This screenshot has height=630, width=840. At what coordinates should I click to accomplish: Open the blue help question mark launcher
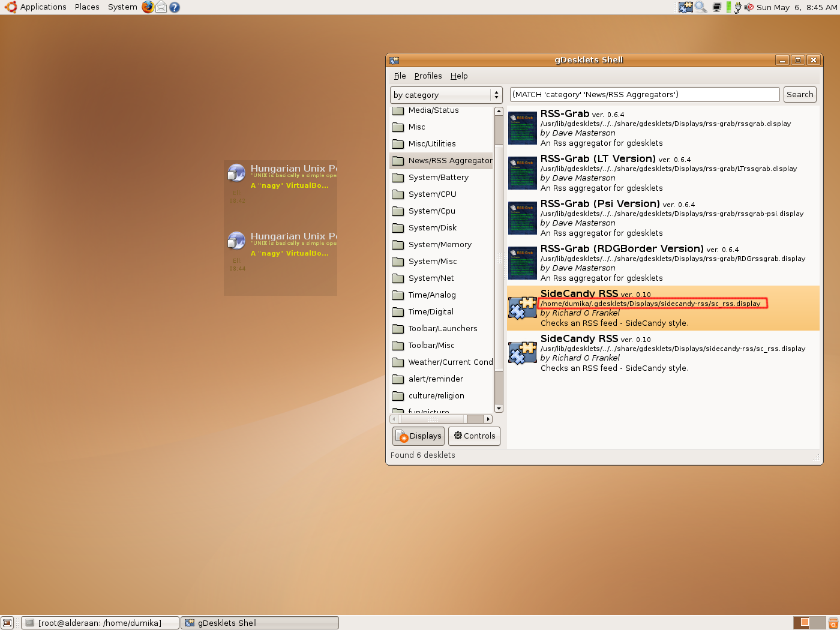(175, 7)
